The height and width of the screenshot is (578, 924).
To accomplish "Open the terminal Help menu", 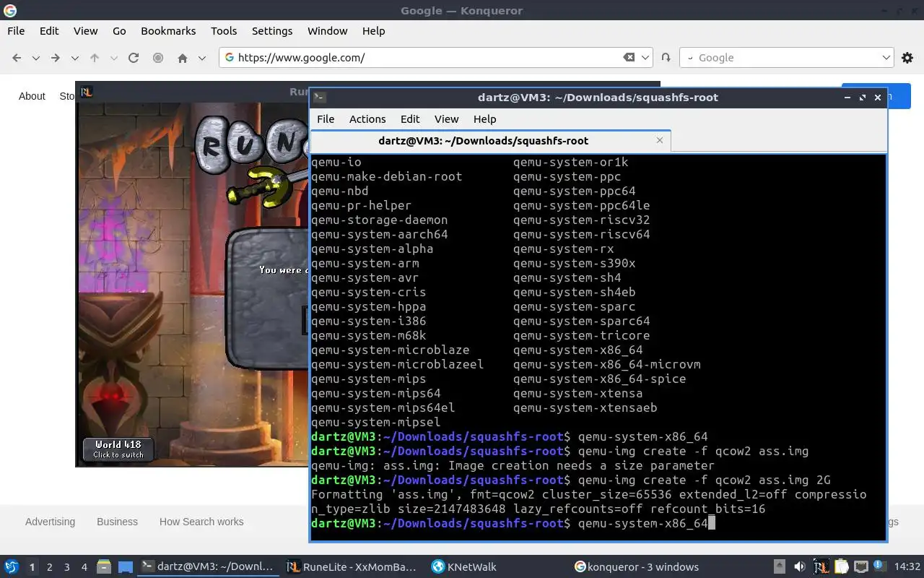I will [484, 119].
